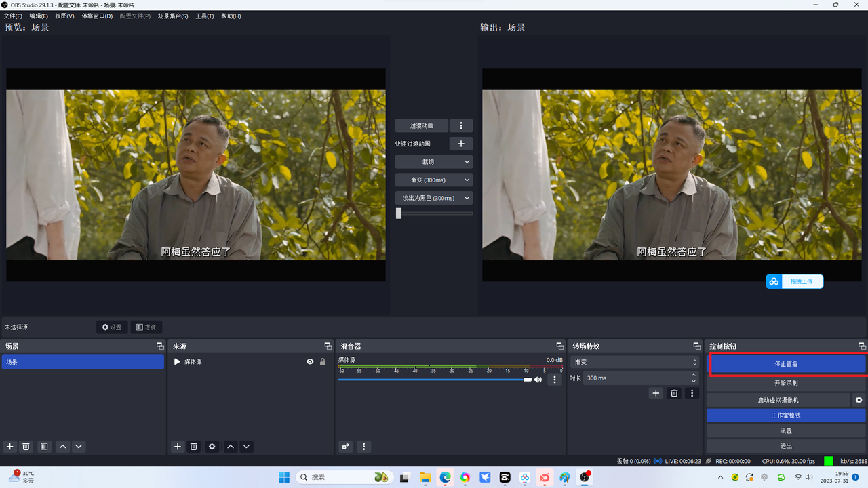Add quick transition with plus button
868x488 pixels.
pyautogui.click(x=461, y=144)
